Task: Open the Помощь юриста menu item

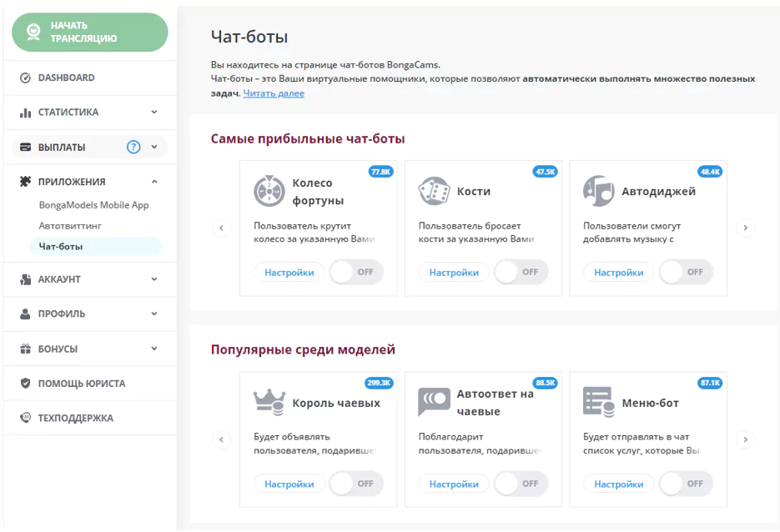Action: click(89, 384)
